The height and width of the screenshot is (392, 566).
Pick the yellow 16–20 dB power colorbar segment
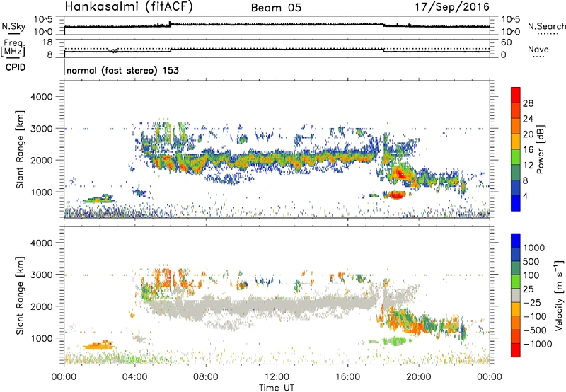(x=516, y=142)
